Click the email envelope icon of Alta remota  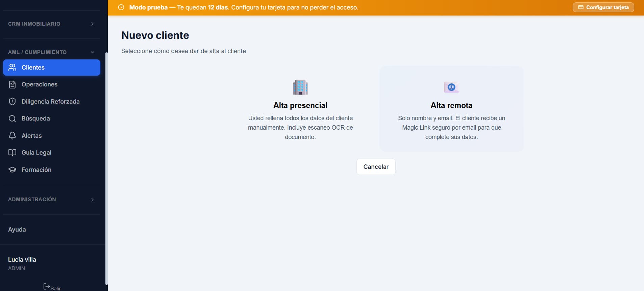click(451, 87)
